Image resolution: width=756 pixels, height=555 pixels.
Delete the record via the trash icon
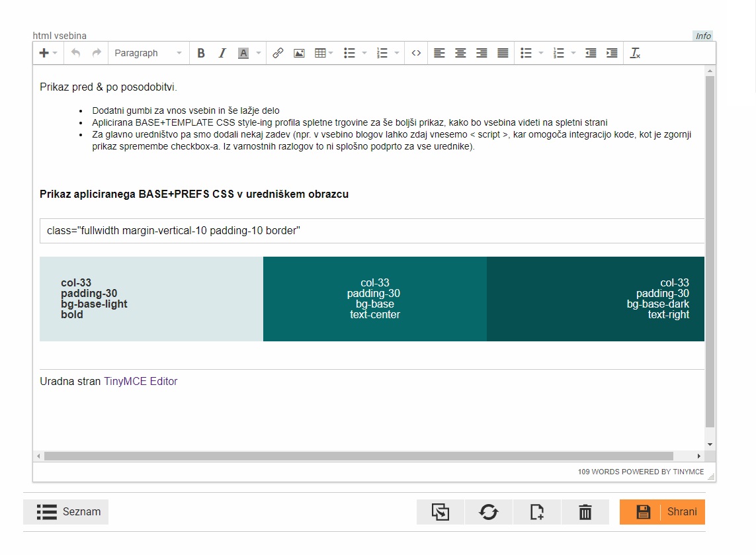[x=585, y=511]
